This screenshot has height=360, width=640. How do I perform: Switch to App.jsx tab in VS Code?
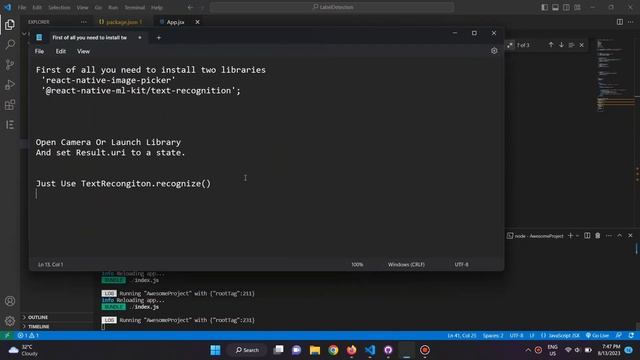176,22
